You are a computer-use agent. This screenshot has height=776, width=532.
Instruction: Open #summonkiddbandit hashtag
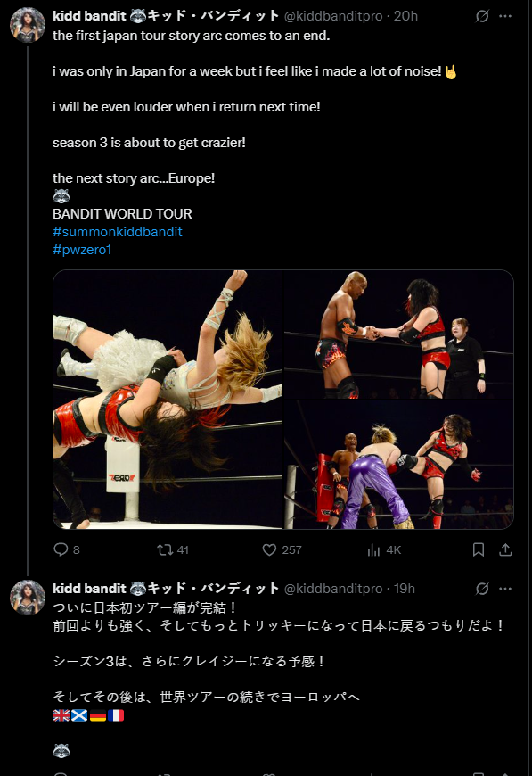click(118, 232)
